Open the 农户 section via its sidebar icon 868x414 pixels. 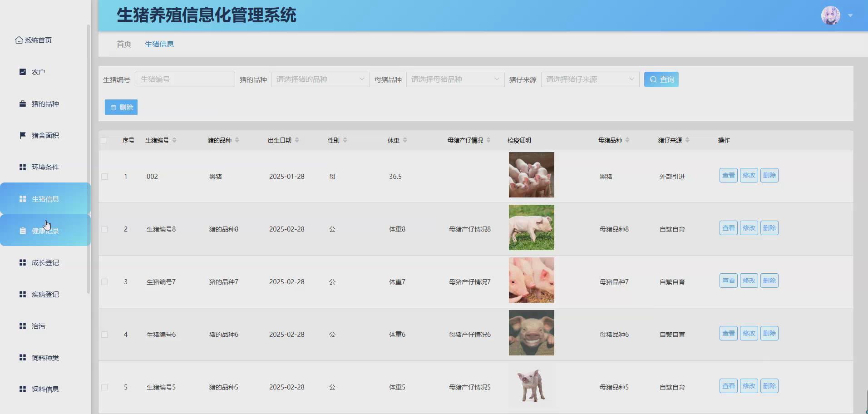point(22,71)
